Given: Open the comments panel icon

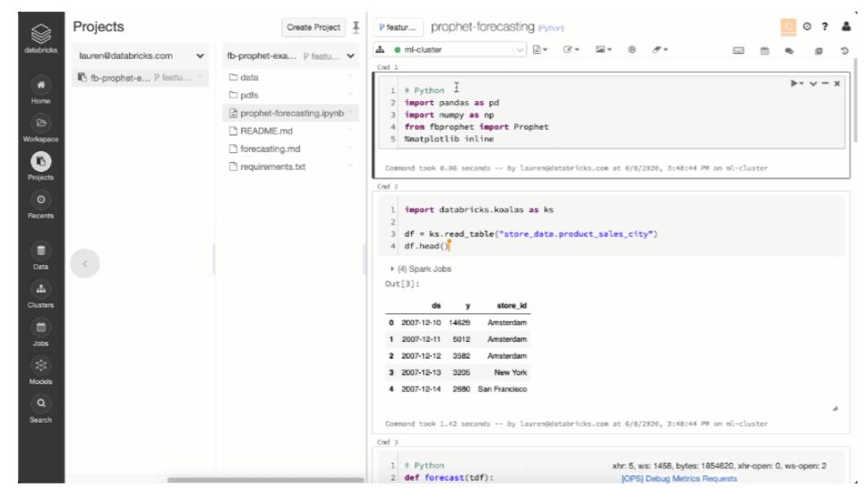Looking at the screenshot, I should click(789, 51).
